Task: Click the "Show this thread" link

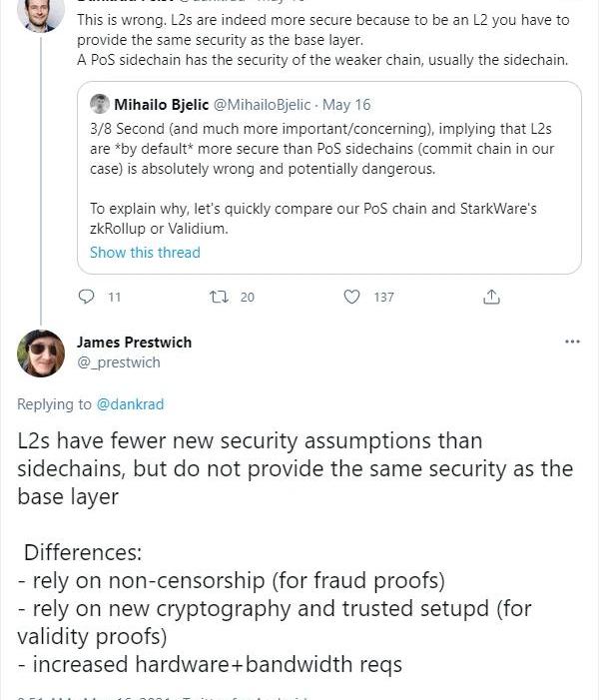Action: (x=145, y=253)
